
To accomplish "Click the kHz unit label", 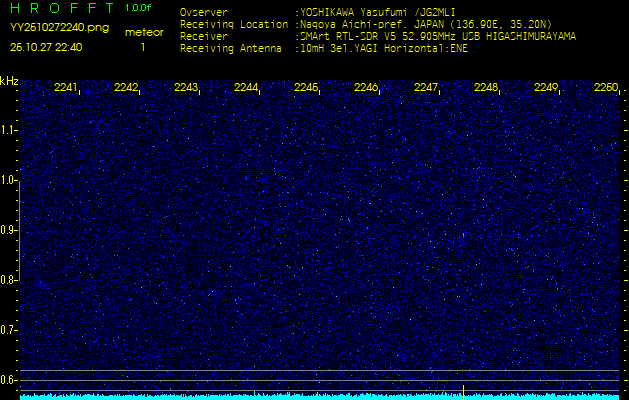I will point(9,81).
